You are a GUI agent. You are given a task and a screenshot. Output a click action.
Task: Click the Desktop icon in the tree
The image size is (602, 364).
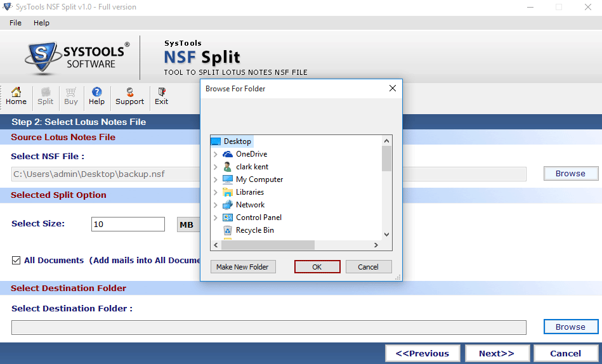216,141
